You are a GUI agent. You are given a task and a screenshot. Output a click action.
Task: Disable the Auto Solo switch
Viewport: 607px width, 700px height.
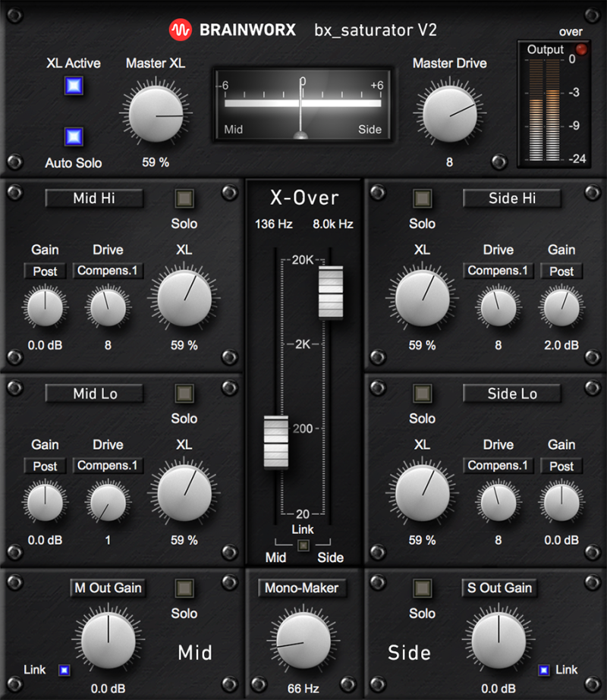(74, 137)
